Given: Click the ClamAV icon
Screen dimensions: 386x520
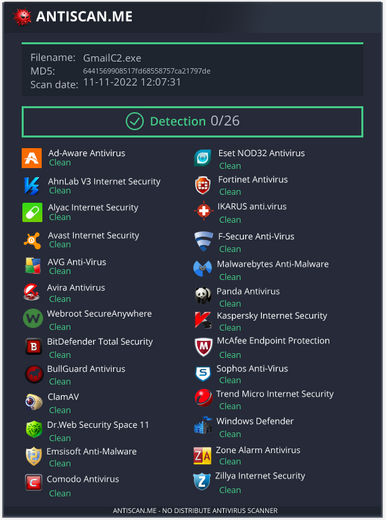Looking at the screenshot, I should pos(34,401).
